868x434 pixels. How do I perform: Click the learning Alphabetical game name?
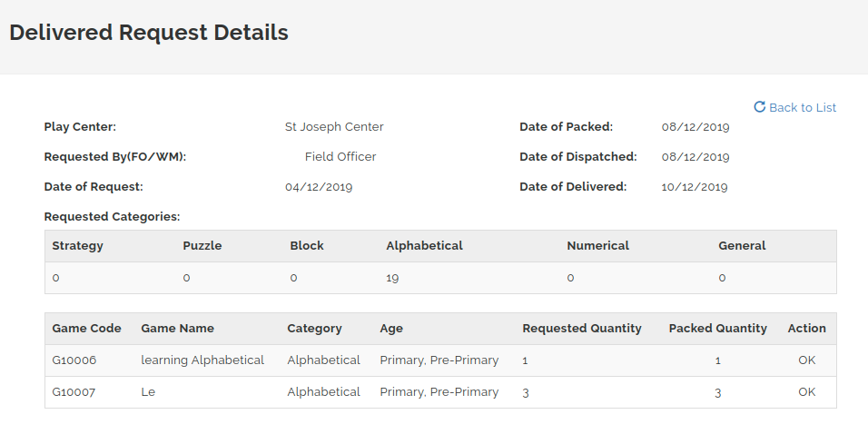pyautogui.click(x=202, y=360)
